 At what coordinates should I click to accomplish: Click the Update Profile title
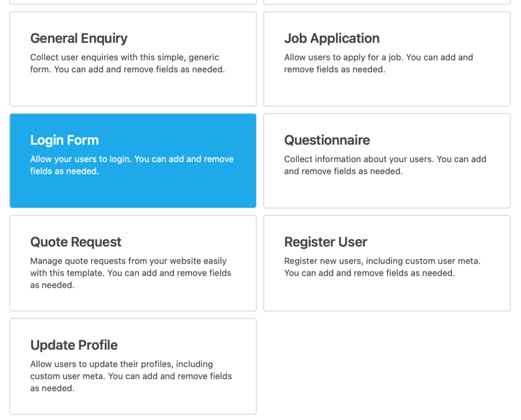[74, 345]
